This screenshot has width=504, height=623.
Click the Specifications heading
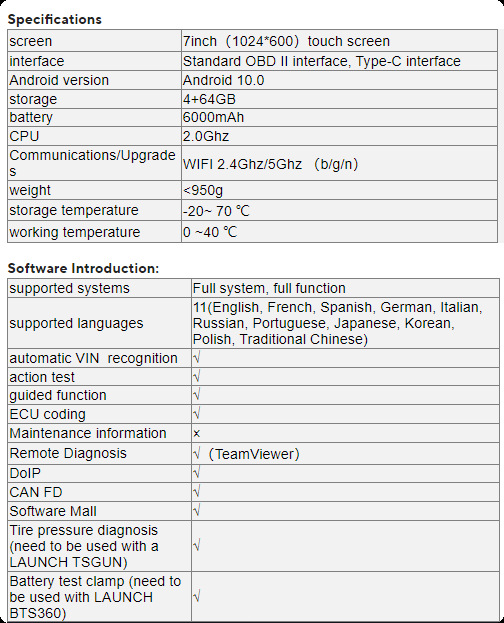(x=55, y=19)
